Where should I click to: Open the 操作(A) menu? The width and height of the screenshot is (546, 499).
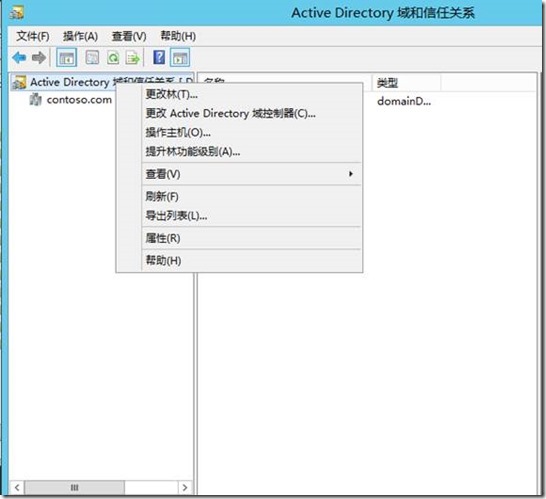pyautogui.click(x=80, y=36)
